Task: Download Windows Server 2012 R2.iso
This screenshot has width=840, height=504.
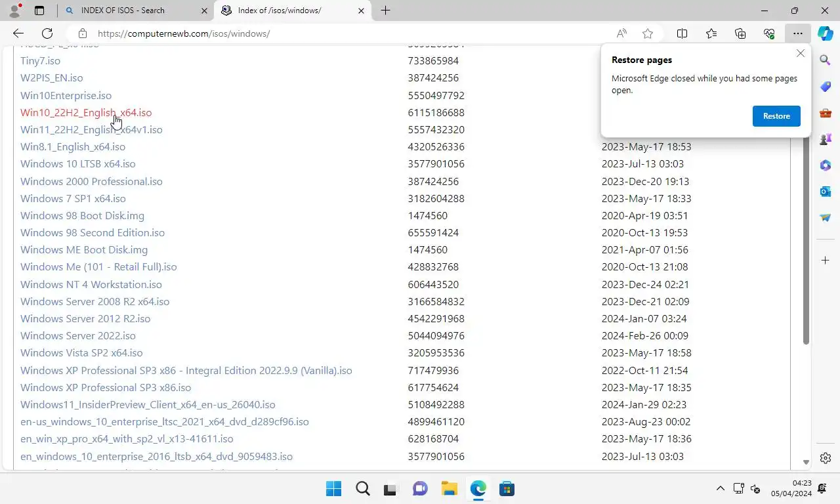Action: click(85, 318)
